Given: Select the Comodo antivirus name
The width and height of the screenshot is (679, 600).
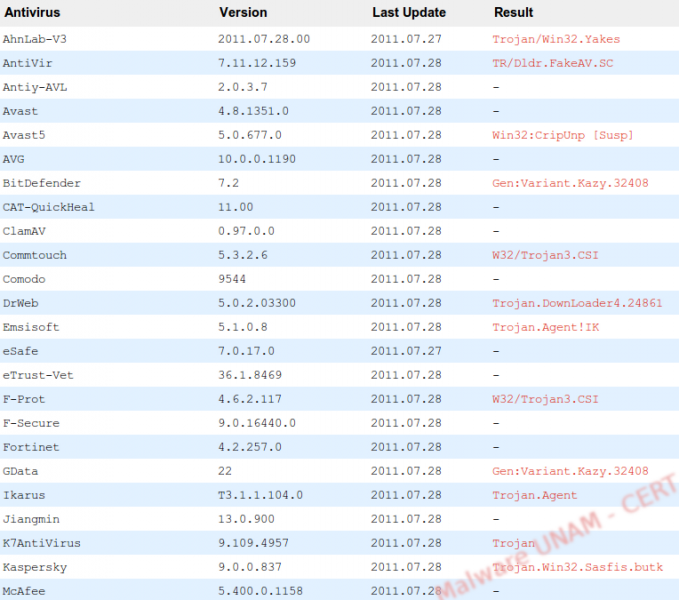Looking at the screenshot, I should coord(24,279).
